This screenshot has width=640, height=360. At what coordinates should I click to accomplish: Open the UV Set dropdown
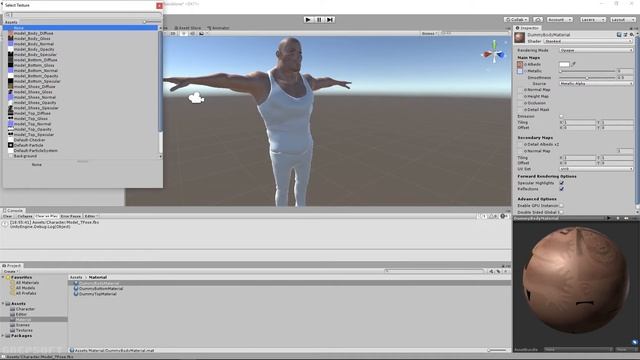coord(596,169)
